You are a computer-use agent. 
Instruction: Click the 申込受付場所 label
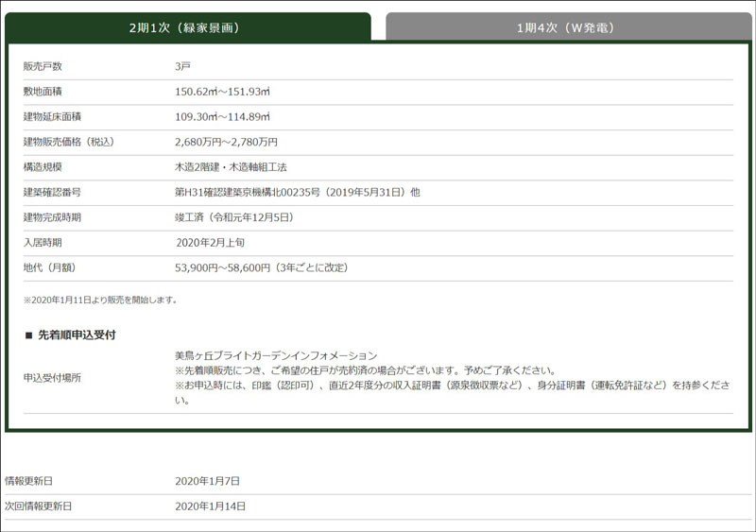pyautogui.click(x=52, y=377)
